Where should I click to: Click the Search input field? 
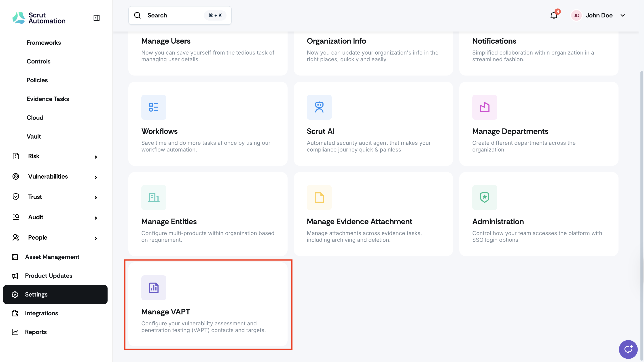point(175,15)
